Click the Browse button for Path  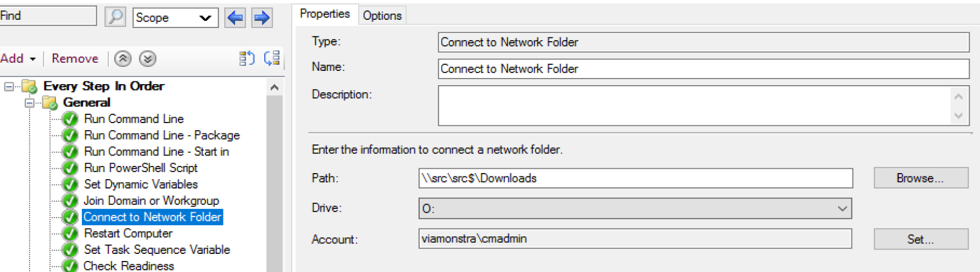tap(920, 178)
